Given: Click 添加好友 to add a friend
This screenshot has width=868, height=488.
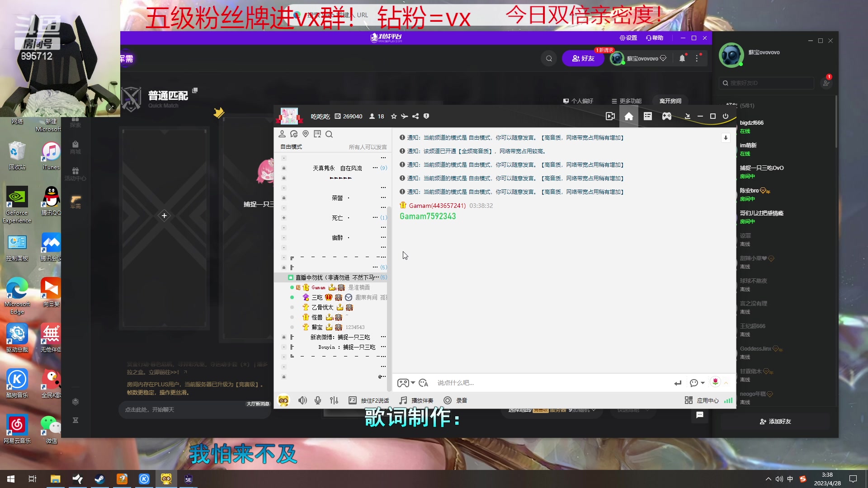Looking at the screenshot, I should click(x=775, y=421).
